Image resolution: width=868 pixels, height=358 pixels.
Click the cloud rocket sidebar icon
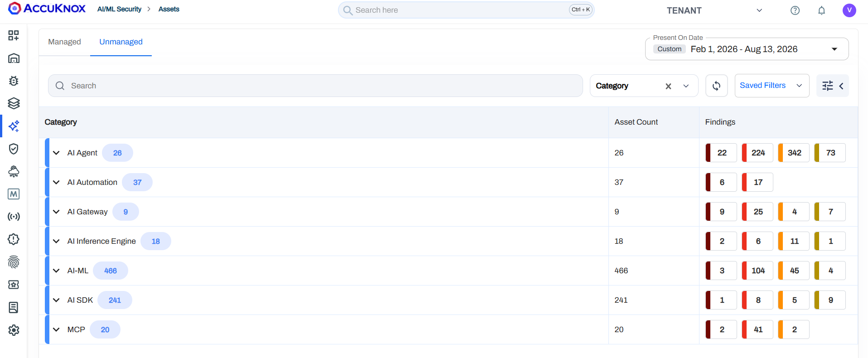tap(14, 171)
